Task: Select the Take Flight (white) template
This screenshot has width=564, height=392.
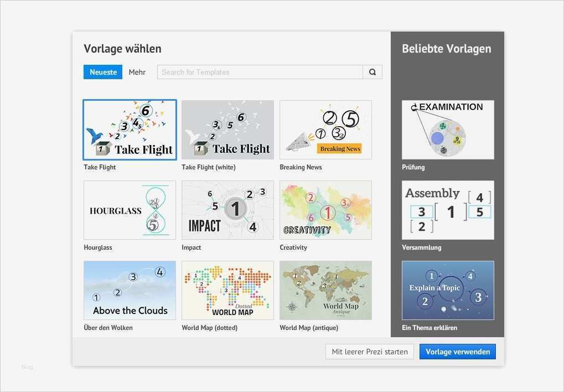Action: [227, 129]
